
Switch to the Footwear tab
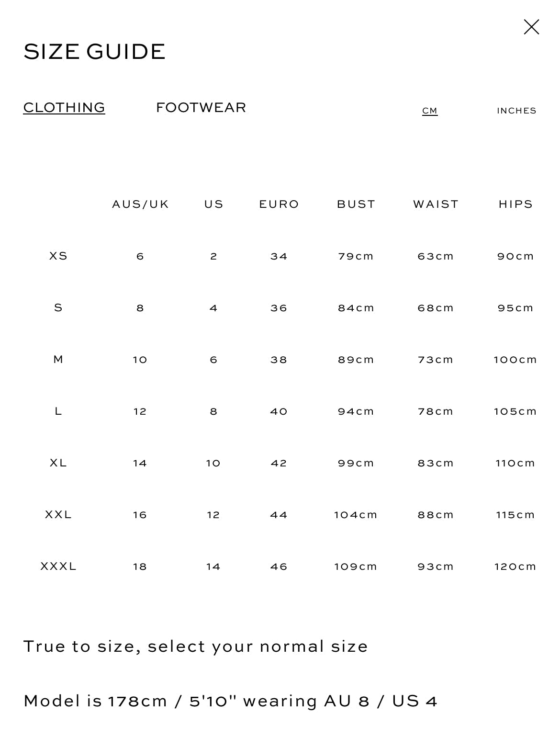coord(201,107)
